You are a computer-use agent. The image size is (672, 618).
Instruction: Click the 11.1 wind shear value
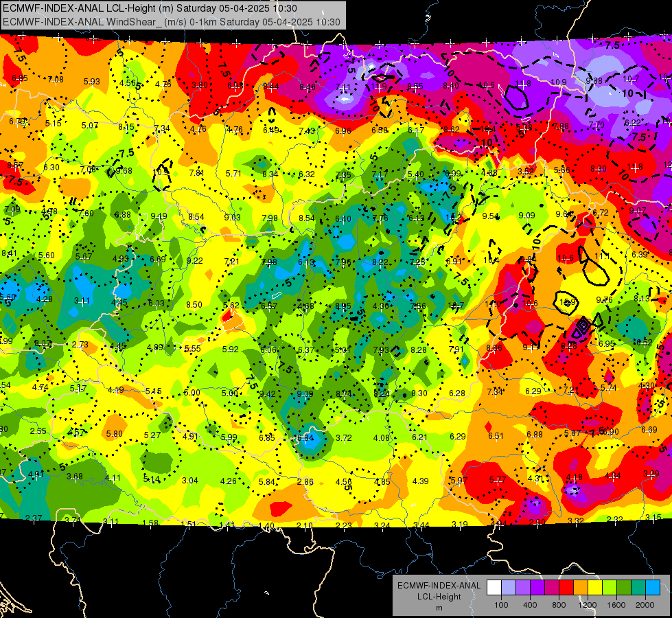[x=602, y=256]
